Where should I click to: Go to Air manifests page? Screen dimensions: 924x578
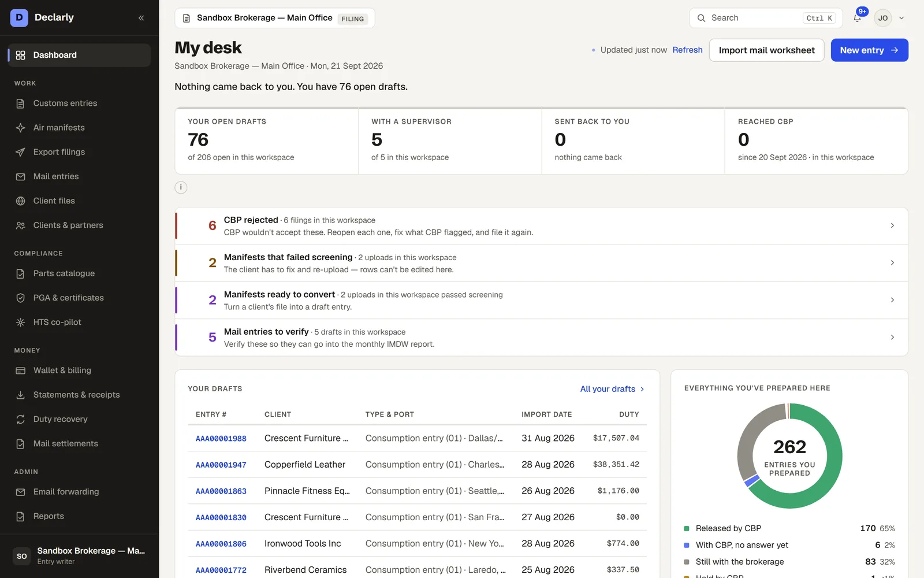pos(80,128)
